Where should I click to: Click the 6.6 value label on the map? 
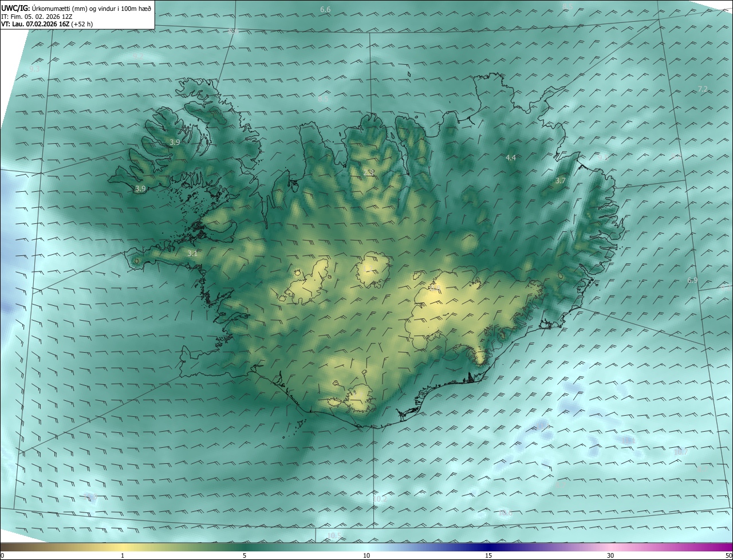pos(325,10)
